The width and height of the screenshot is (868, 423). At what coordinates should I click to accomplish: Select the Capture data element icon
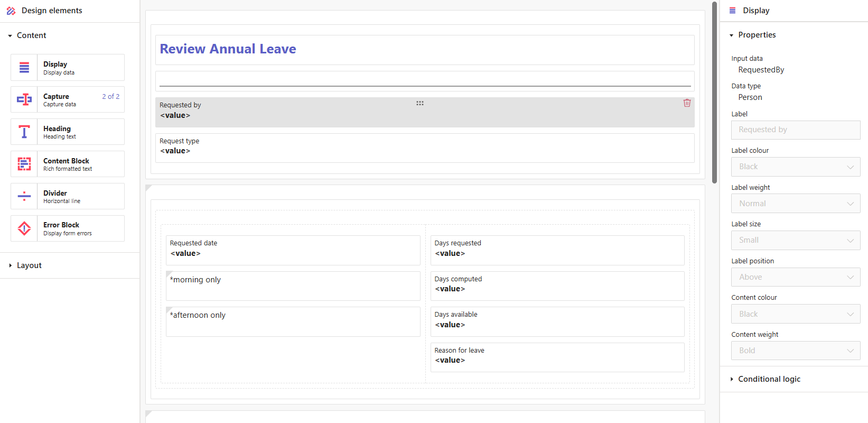pyautogui.click(x=24, y=100)
